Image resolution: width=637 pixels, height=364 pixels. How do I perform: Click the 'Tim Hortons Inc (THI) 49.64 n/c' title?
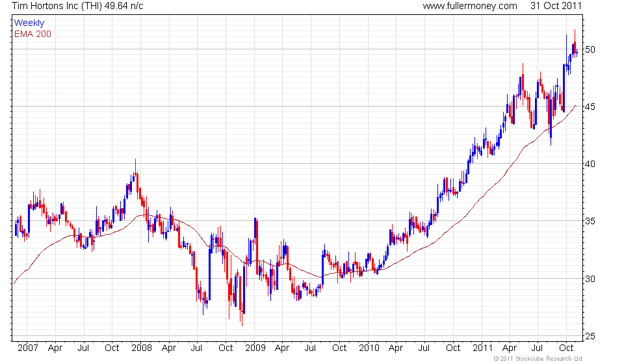coord(77,6)
